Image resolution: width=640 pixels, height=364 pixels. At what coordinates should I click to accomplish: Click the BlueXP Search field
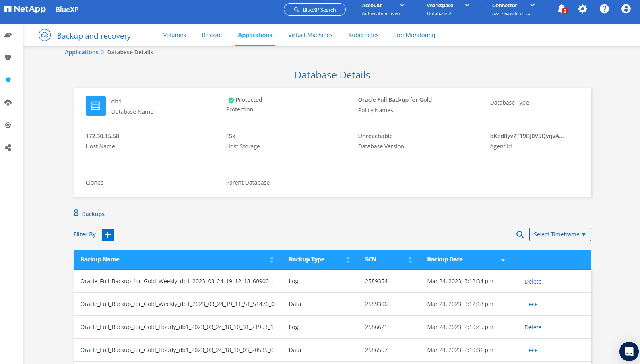315,10
